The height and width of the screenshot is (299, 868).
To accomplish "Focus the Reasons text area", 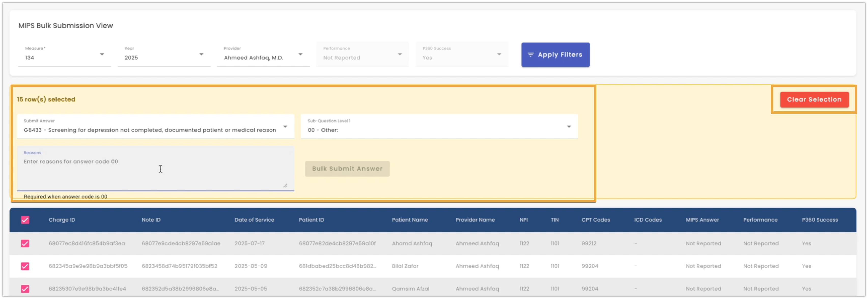I will click(155, 169).
